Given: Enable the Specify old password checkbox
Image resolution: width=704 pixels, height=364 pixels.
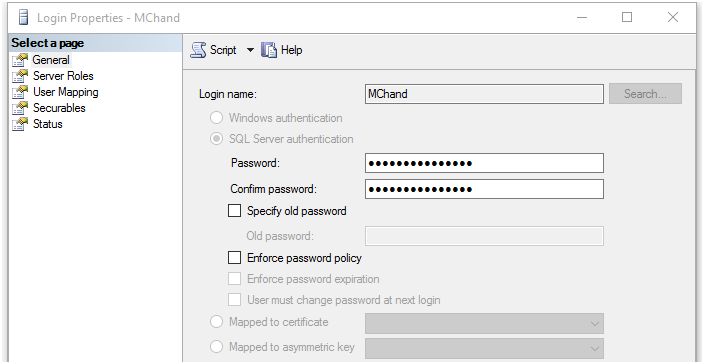Looking at the screenshot, I should (x=234, y=211).
